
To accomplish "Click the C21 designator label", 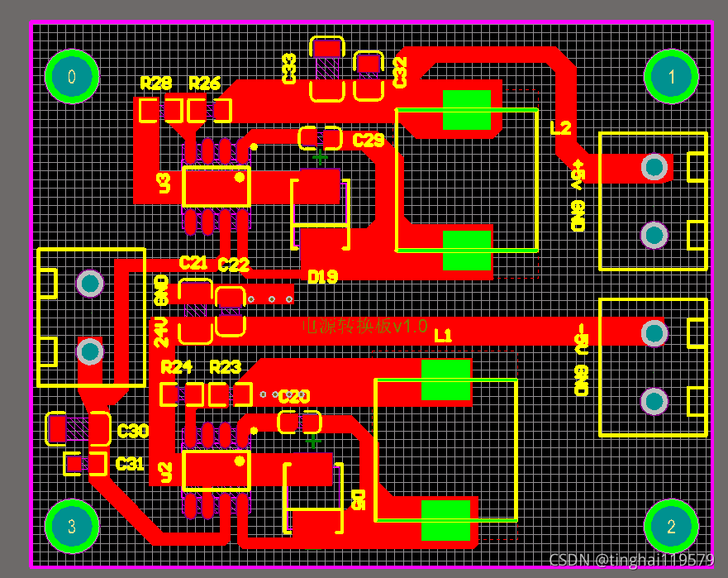I will coord(193,263).
